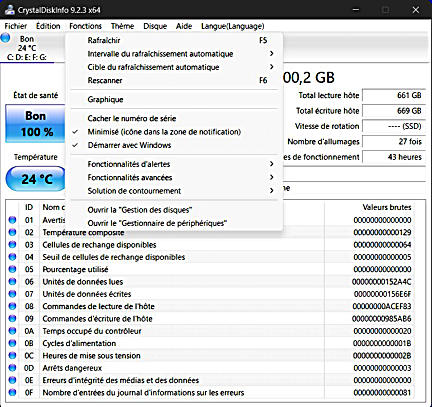Viewport: 432px width, 407px height.
Task: Click the Vitesse de rotation field ---- (SSD)
Action: (394, 126)
